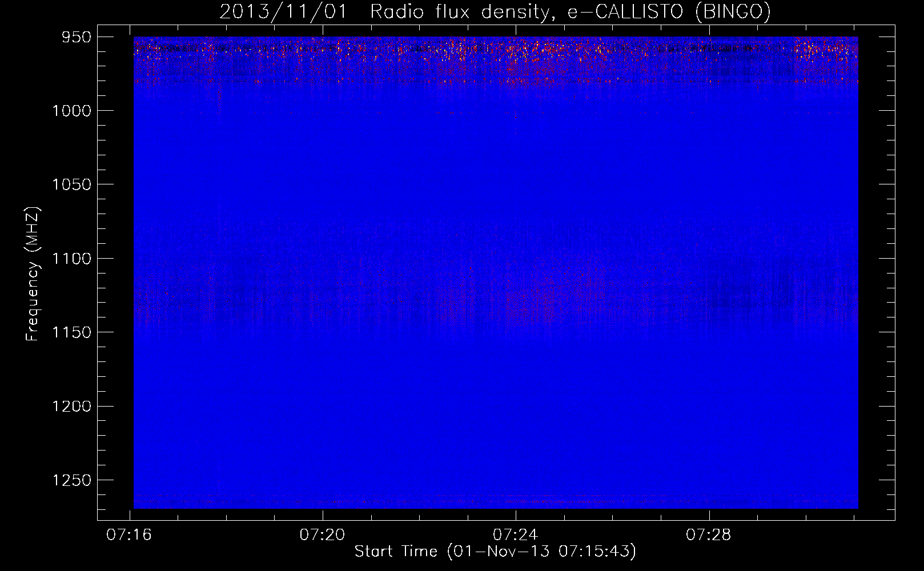The image size is (924, 571).
Task: Click the 07:20 time axis label
Action: [323, 535]
